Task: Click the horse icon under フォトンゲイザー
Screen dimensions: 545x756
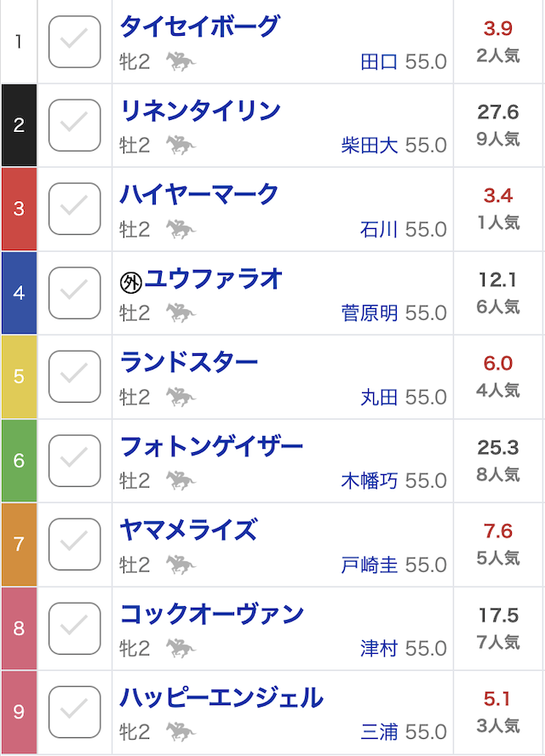Action: tap(181, 481)
